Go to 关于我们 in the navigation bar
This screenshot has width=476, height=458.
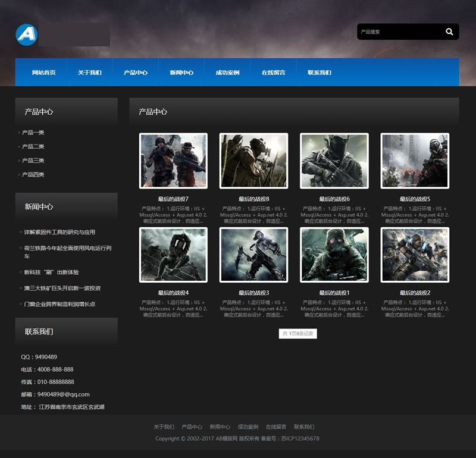tap(89, 73)
